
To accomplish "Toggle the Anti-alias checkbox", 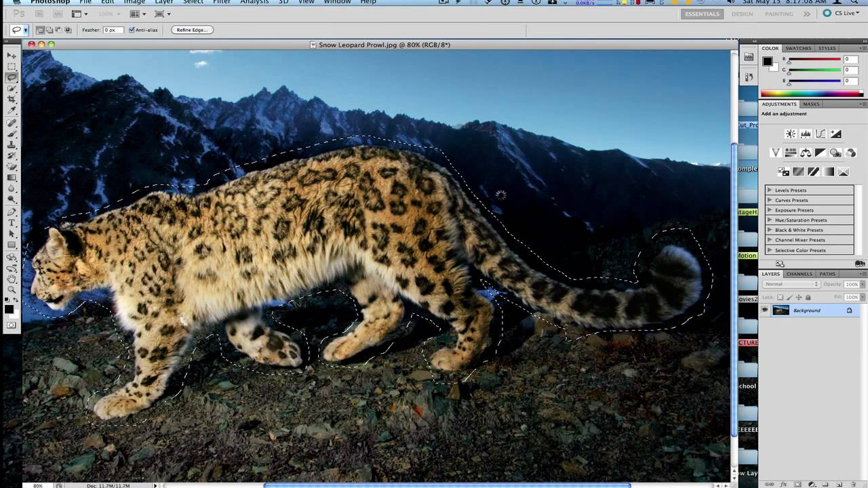I will click(132, 30).
